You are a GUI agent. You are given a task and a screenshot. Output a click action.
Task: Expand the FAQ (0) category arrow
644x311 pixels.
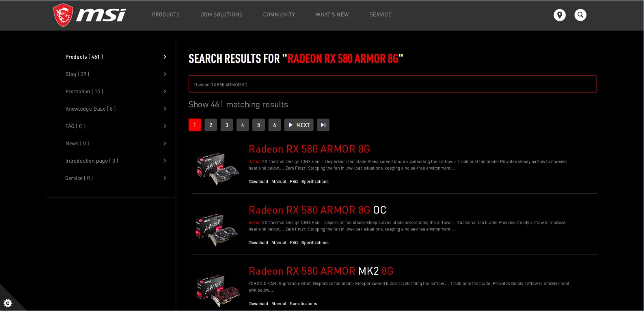165,126
